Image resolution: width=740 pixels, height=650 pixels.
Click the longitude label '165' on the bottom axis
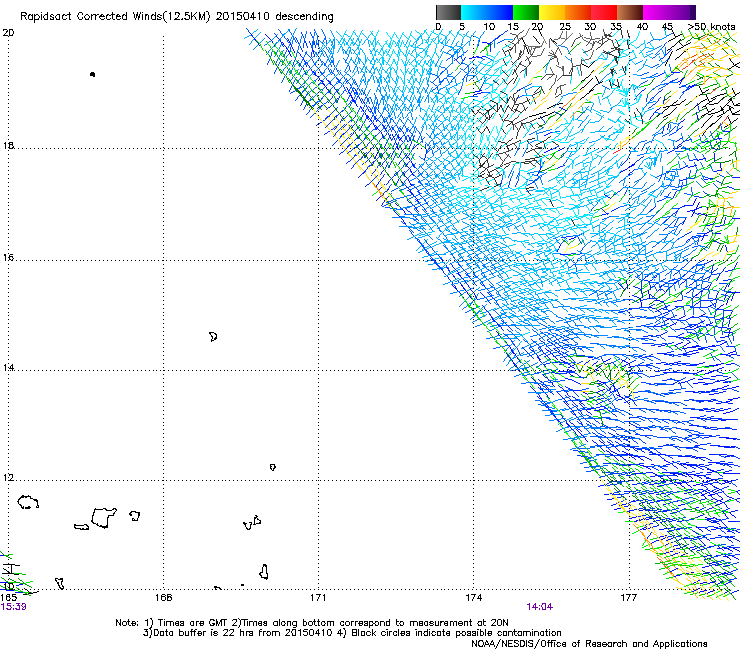pos(8,598)
